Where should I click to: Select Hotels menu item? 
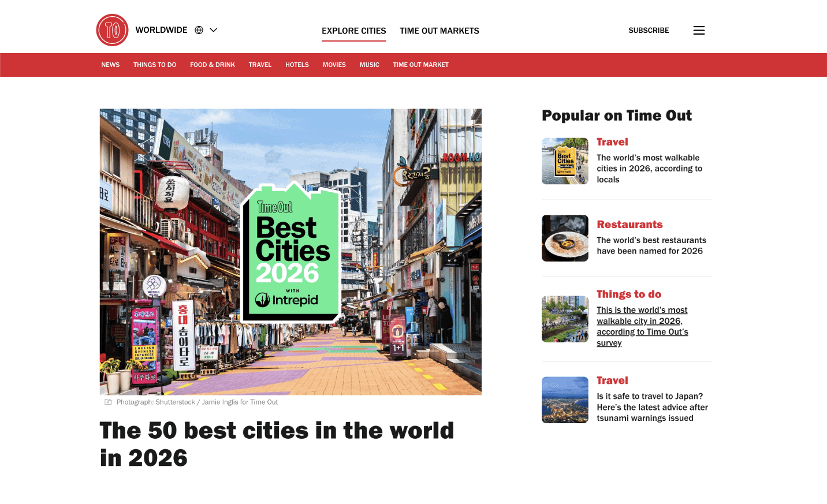(x=297, y=65)
